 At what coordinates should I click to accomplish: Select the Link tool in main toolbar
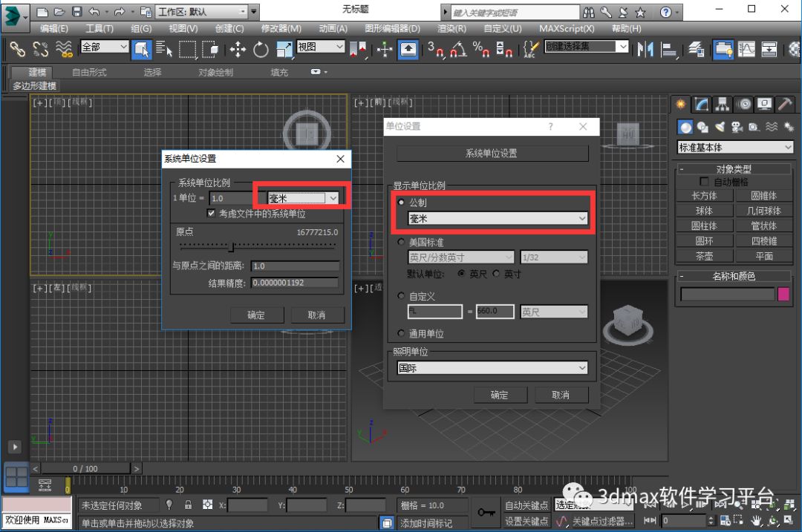[x=17, y=49]
